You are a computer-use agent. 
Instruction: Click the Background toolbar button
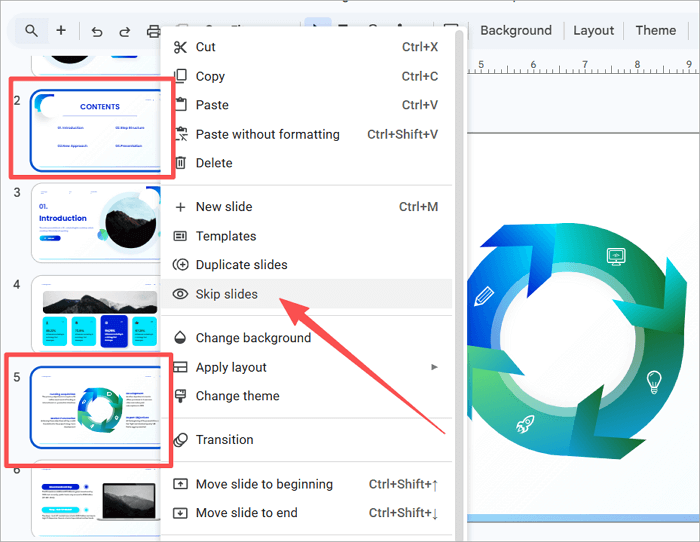tap(515, 31)
